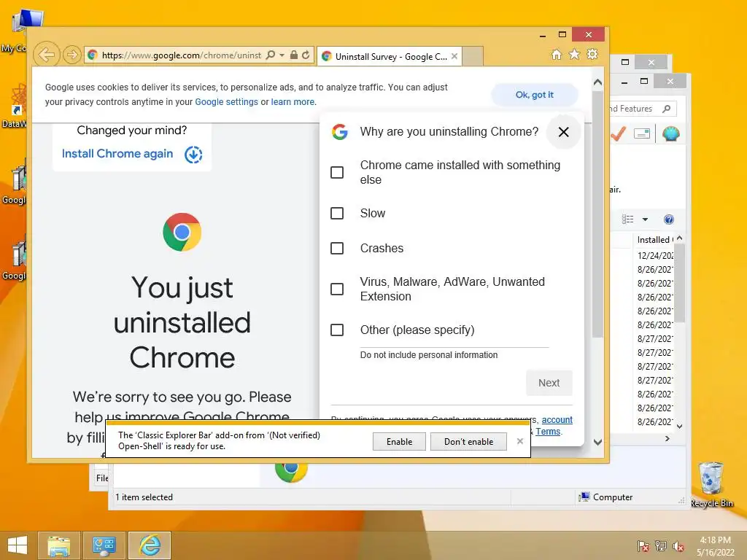
Task: Check Chrome came installed with something else
Action: [x=337, y=172]
